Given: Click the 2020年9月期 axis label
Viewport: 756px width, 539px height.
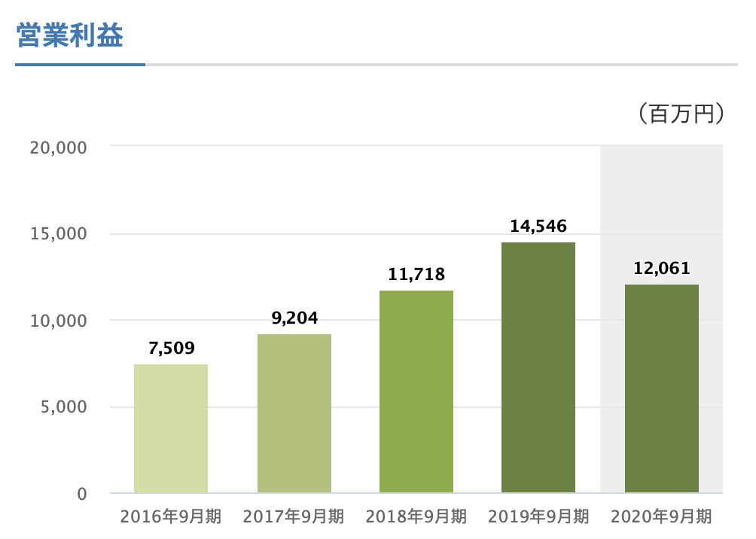Looking at the screenshot, I should point(661,517).
